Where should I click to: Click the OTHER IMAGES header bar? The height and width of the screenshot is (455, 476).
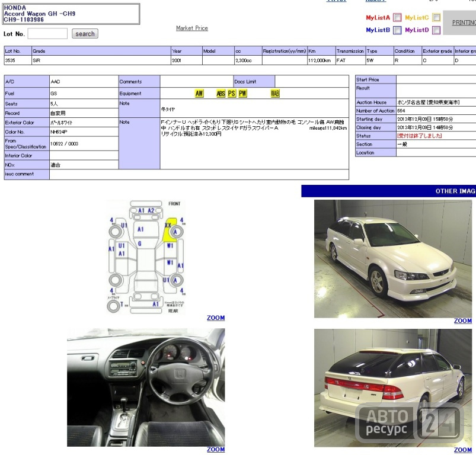click(x=389, y=191)
